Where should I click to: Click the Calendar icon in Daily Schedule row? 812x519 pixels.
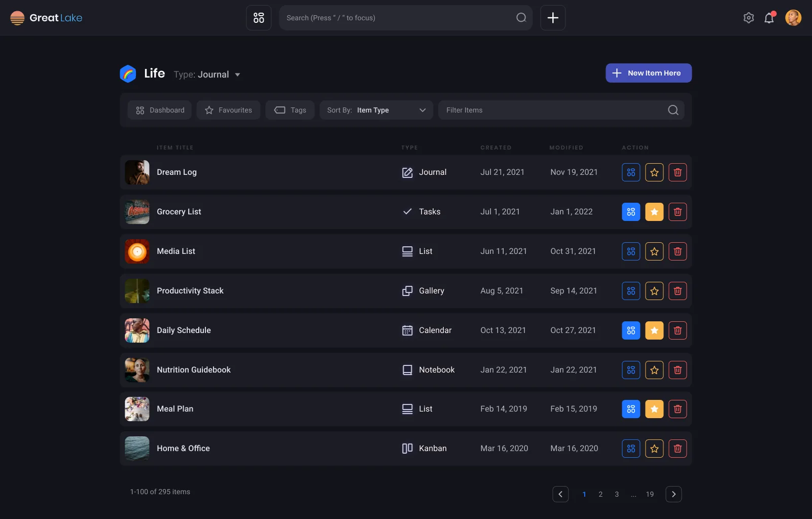[407, 330]
